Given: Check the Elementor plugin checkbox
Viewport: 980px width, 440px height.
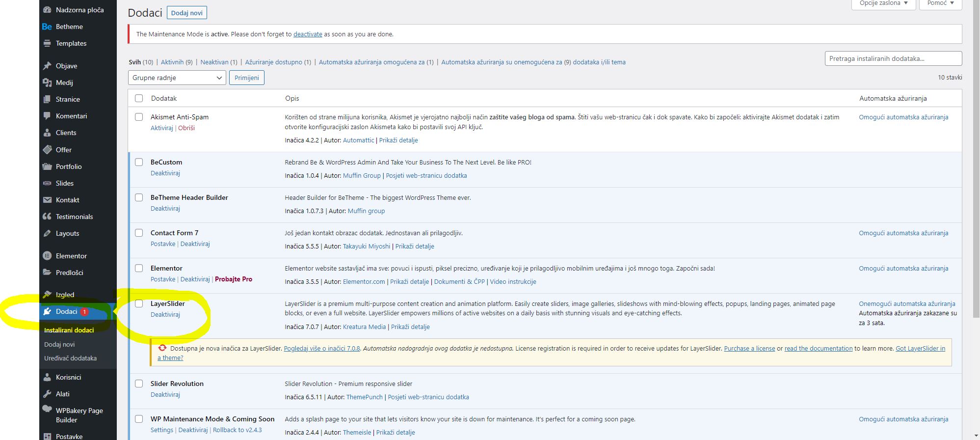Looking at the screenshot, I should (139, 268).
